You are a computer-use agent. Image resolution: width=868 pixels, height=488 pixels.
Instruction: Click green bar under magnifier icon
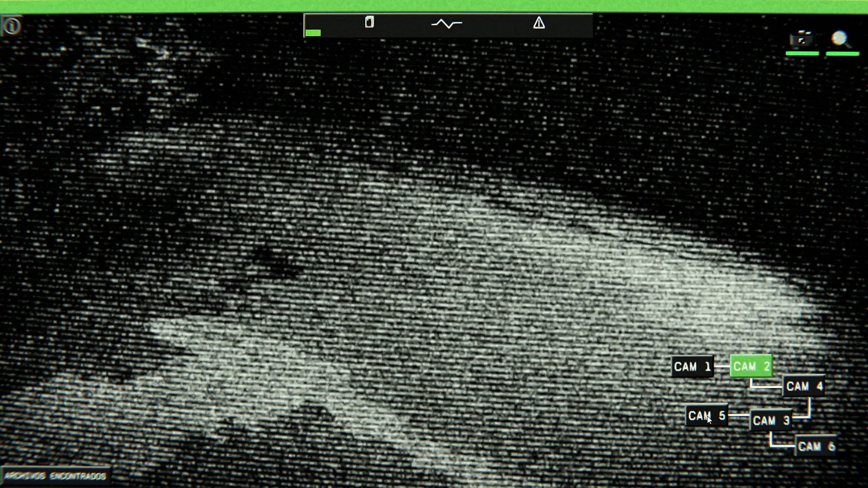(842, 54)
